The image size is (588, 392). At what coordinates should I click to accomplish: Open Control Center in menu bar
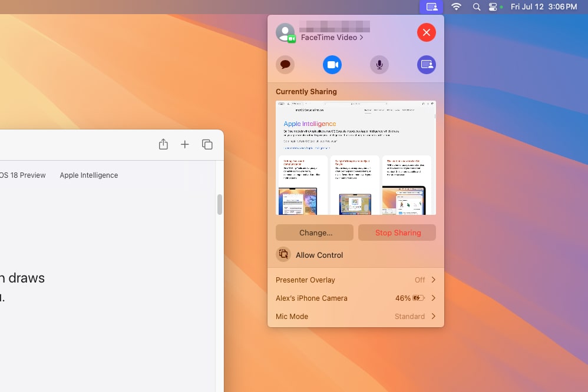point(493,6)
